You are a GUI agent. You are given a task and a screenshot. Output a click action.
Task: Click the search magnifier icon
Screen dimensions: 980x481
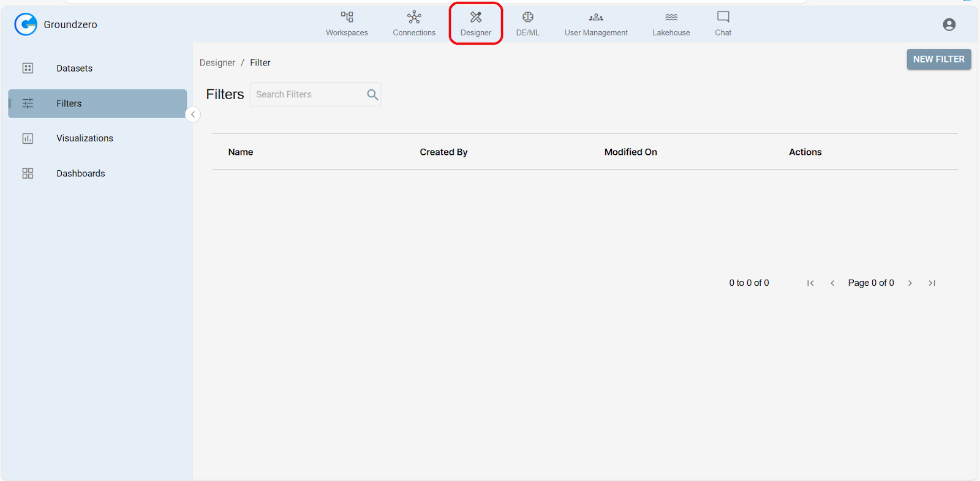tap(372, 95)
